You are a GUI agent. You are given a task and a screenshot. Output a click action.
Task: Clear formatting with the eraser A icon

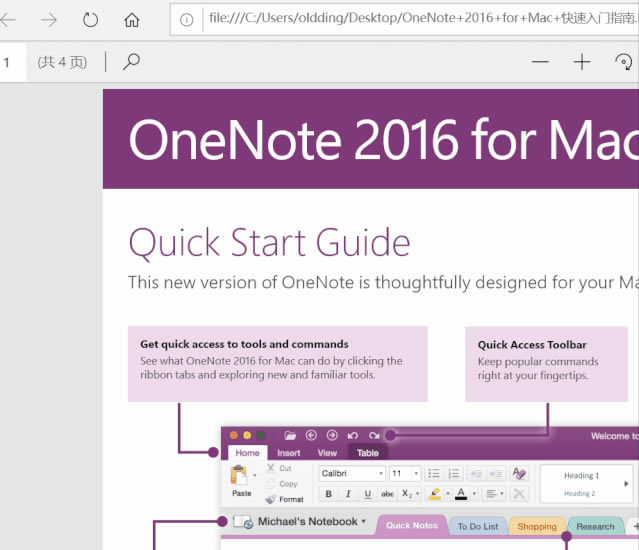pyautogui.click(x=519, y=473)
